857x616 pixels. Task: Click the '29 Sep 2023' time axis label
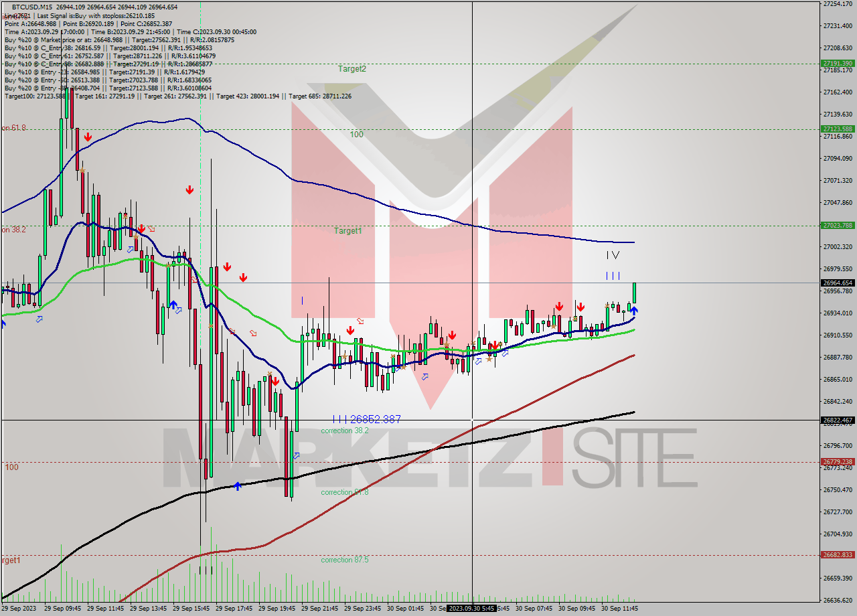(20, 609)
